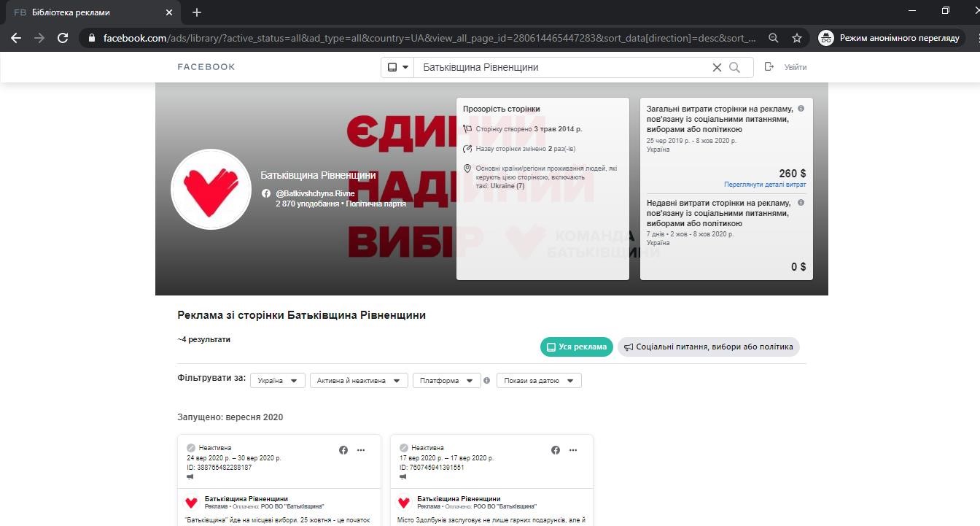Click the zoom magnifier icon in address bar
The width and height of the screenshot is (980, 526).
point(774,38)
